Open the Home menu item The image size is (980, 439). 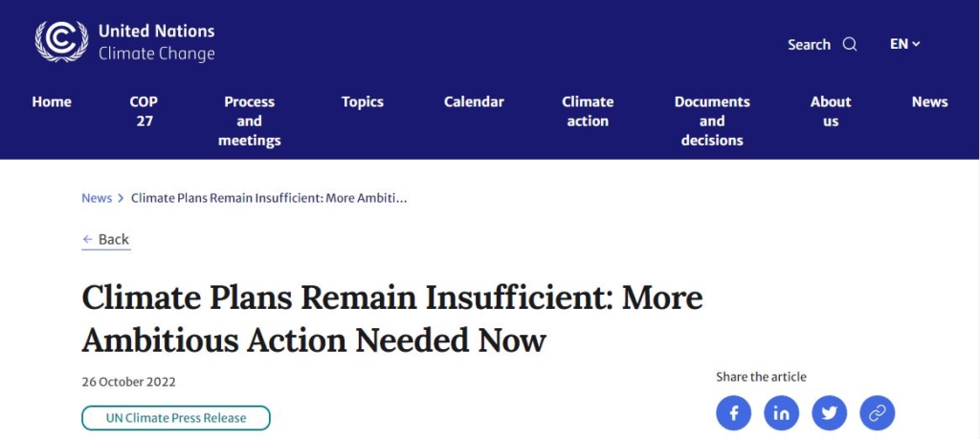click(52, 102)
